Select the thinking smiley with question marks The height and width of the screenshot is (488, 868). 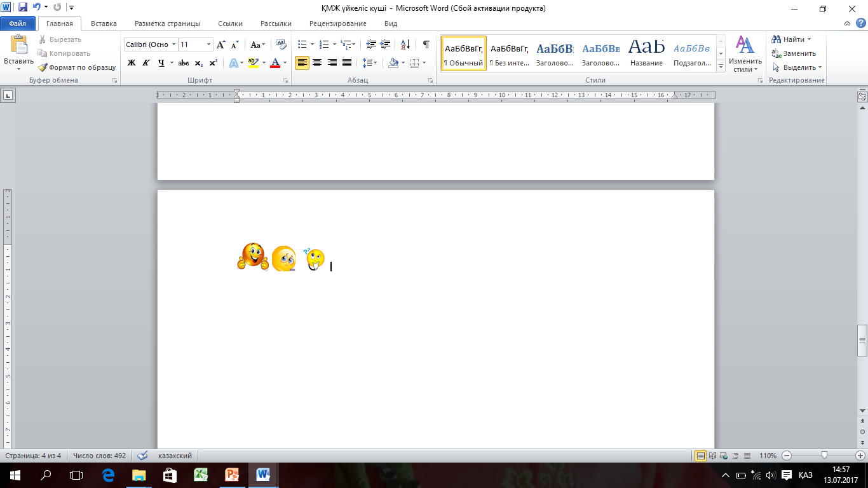314,259
